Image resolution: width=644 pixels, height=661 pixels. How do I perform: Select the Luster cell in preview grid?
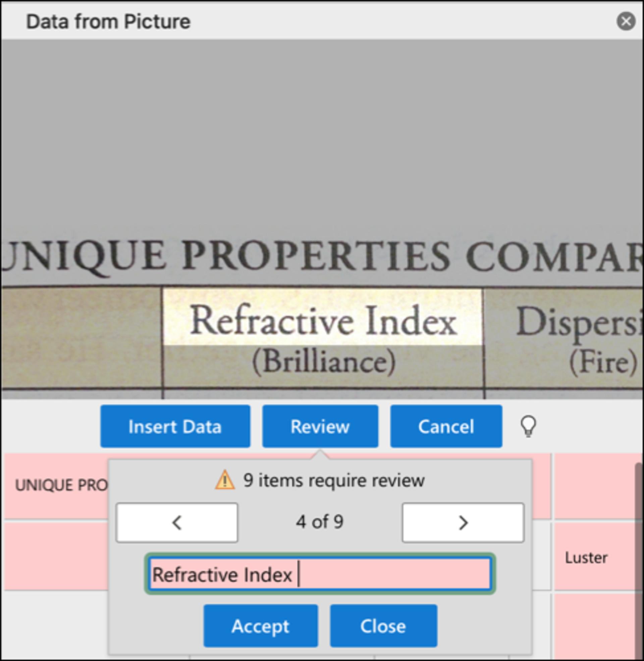[595, 557]
